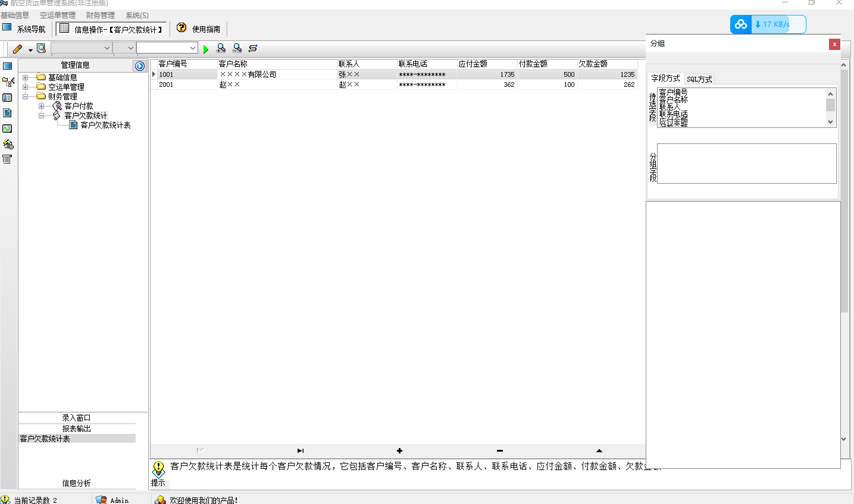
Task: Open the white value combo box
Action: [167, 48]
